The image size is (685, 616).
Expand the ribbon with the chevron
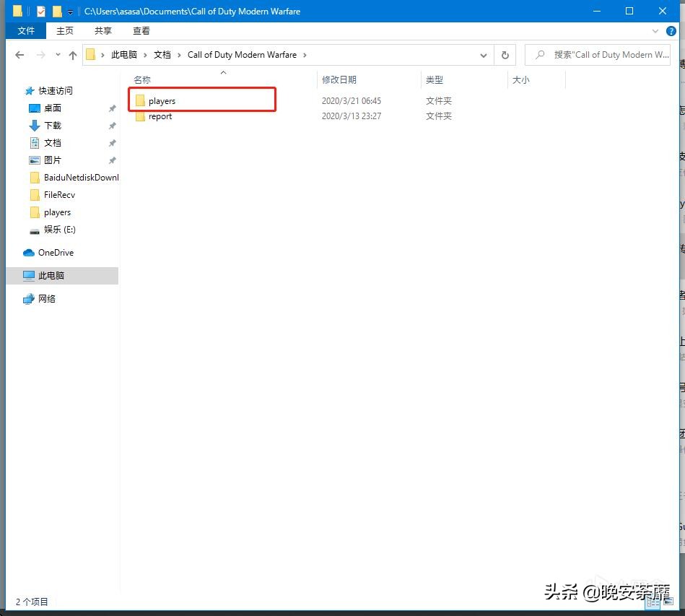coord(655,31)
